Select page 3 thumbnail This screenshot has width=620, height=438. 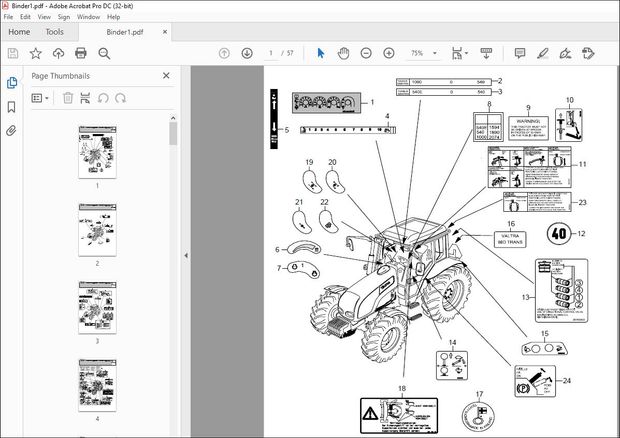(x=97, y=308)
